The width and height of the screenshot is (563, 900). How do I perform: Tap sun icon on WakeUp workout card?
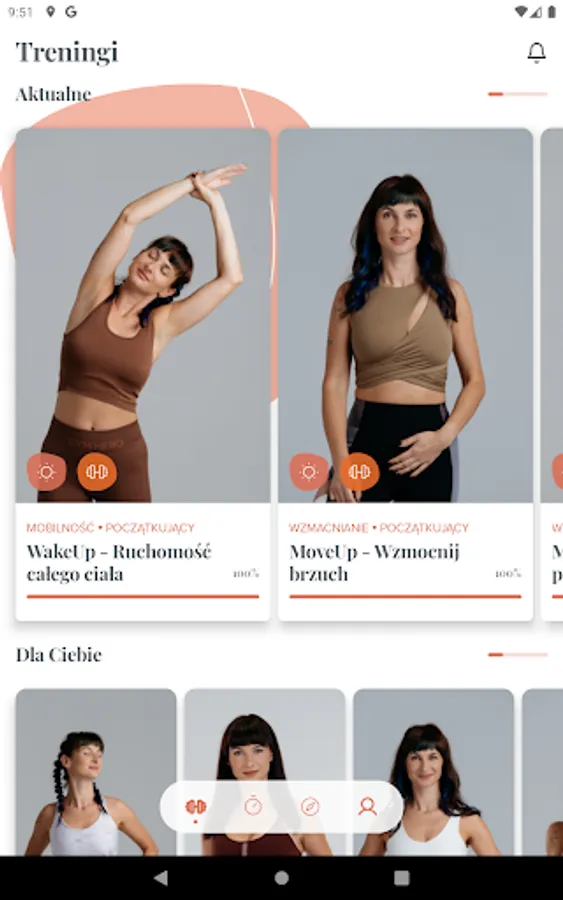tap(46, 472)
